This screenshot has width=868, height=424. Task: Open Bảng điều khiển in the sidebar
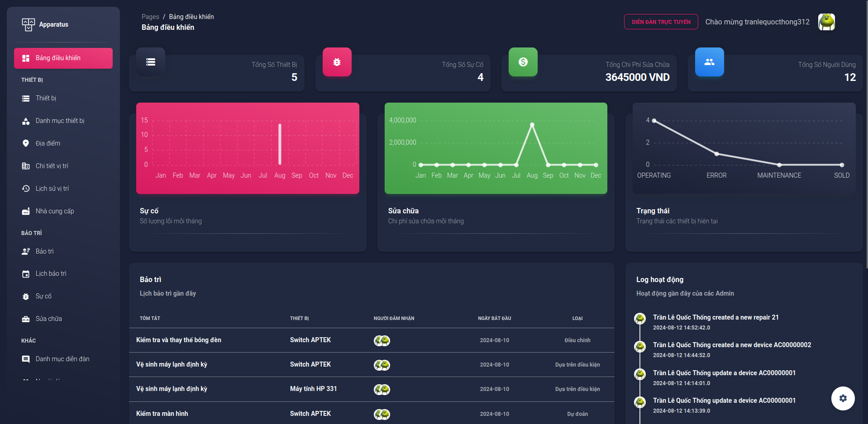63,58
